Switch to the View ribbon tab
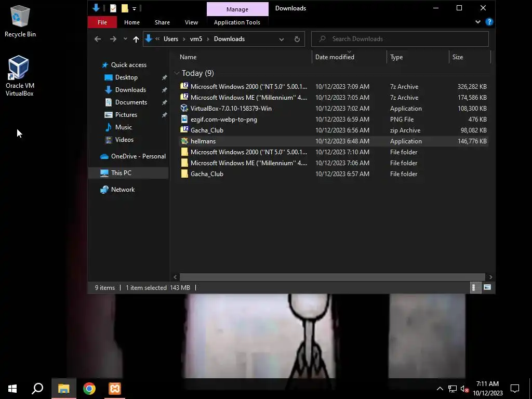The height and width of the screenshot is (399, 532). 191,22
